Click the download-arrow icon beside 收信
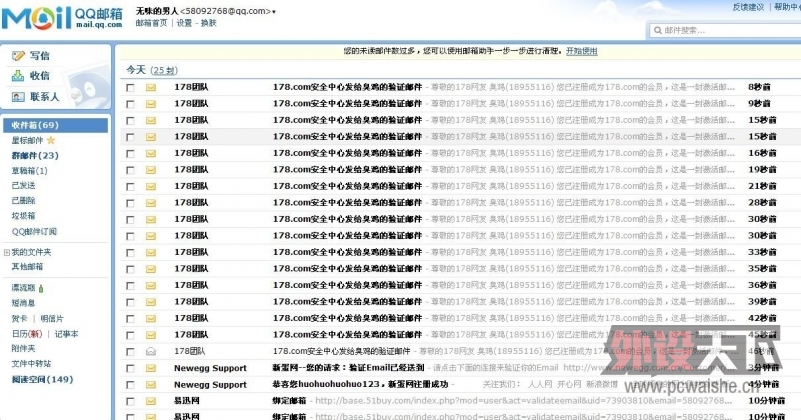Image resolution: width=801 pixels, height=420 pixels. (x=18, y=76)
